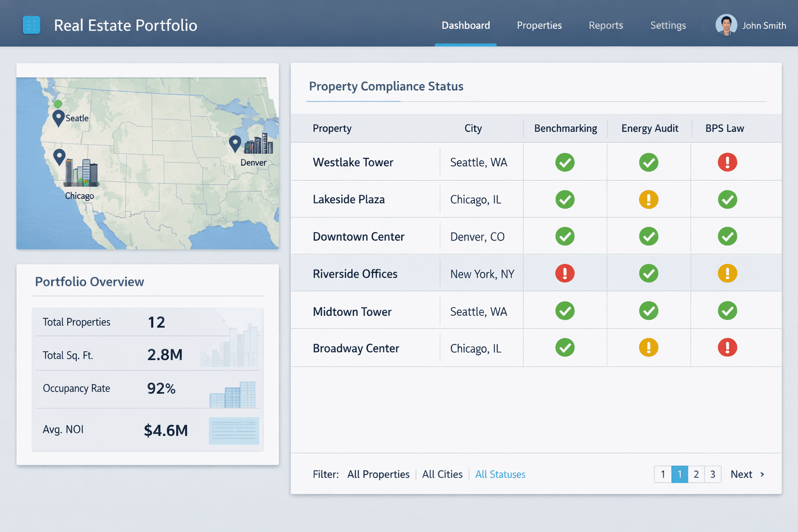Click Broadway Center's red BPS Law alert
Screen dimensions: 798x532
pyautogui.click(x=727, y=348)
